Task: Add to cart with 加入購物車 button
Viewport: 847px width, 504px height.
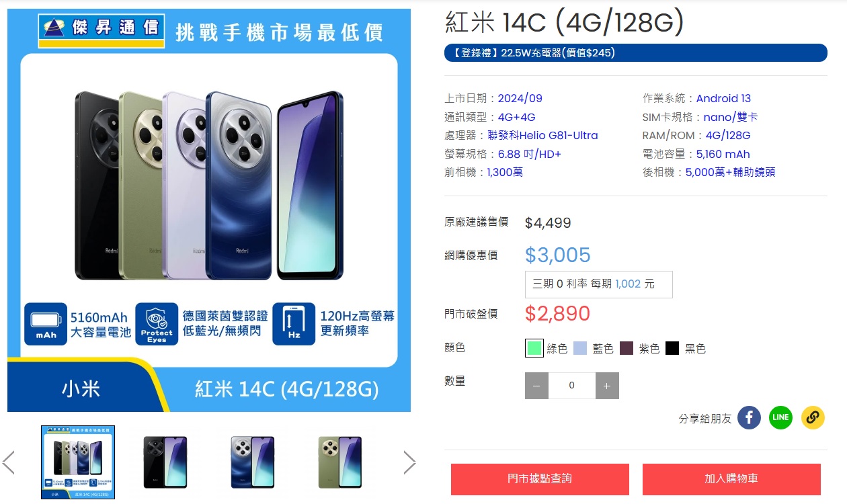Action: point(731,479)
